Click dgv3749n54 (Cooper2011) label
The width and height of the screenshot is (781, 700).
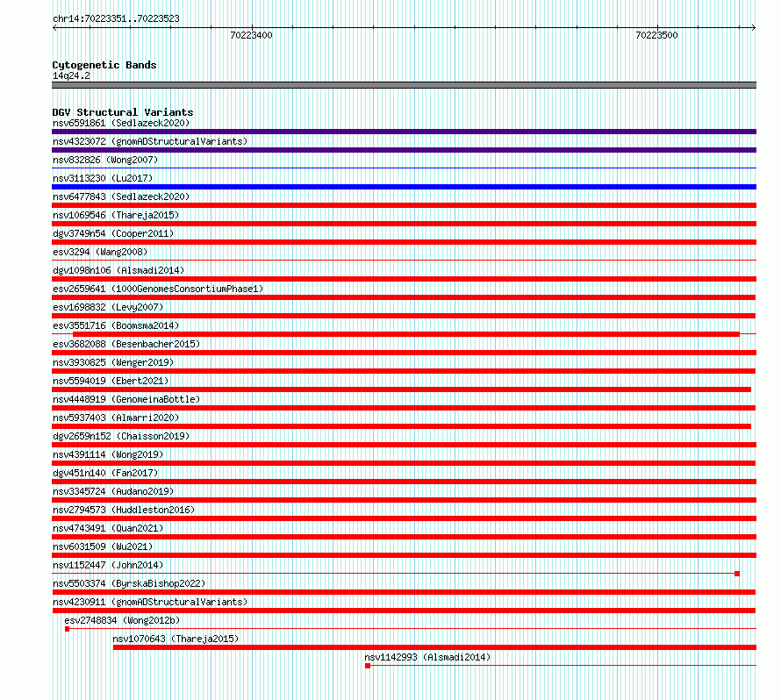click(x=113, y=233)
